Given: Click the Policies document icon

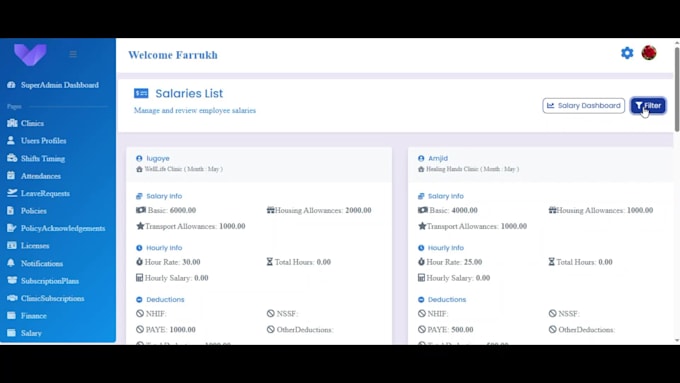Looking at the screenshot, I should pyautogui.click(x=10, y=210).
